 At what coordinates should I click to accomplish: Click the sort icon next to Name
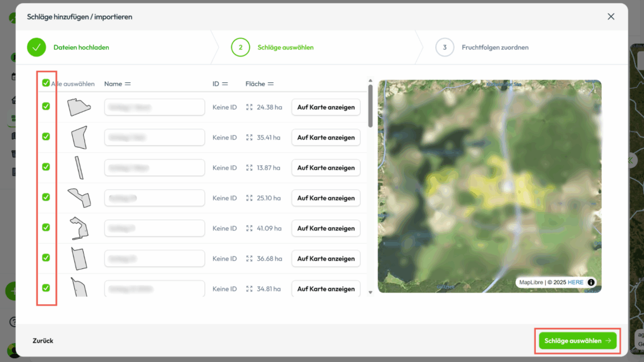pos(128,84)
